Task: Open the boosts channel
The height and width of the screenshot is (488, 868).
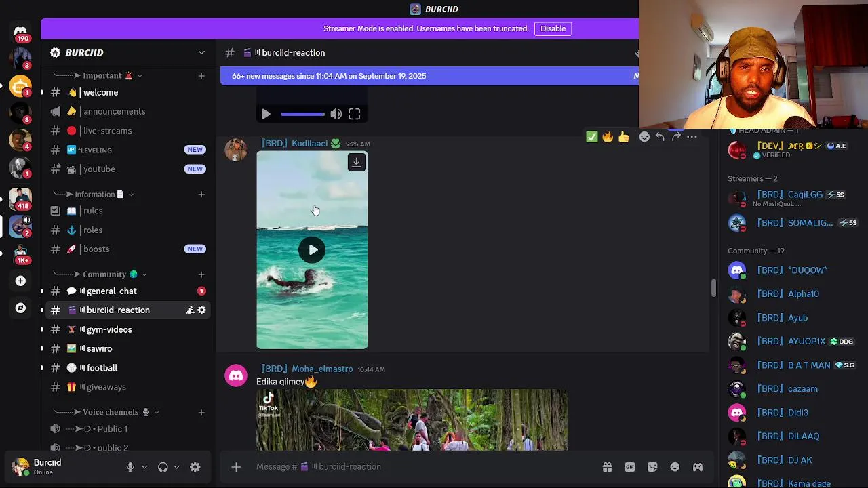Action: click(128, 249)
